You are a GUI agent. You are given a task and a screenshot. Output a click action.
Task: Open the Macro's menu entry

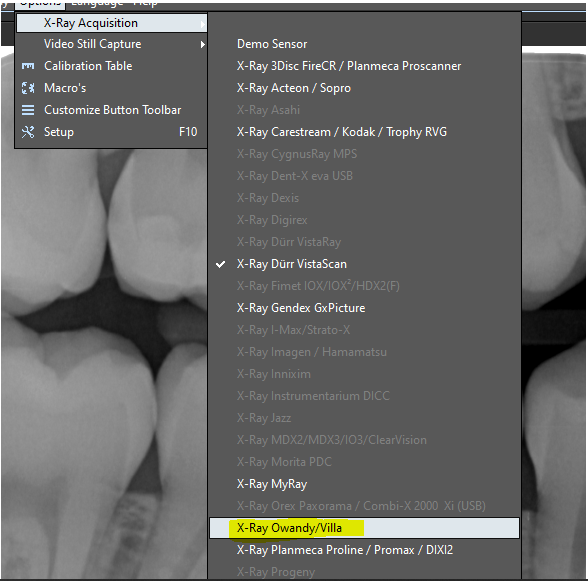coord(112,88)
